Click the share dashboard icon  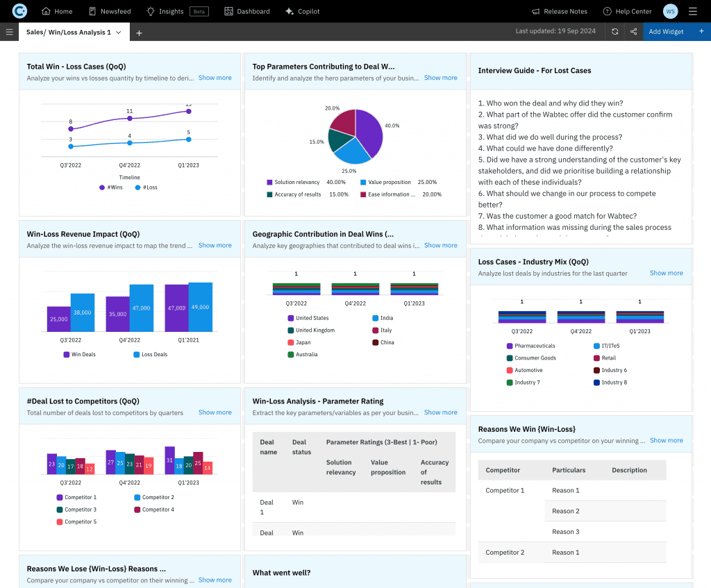[x=633, y=32]
